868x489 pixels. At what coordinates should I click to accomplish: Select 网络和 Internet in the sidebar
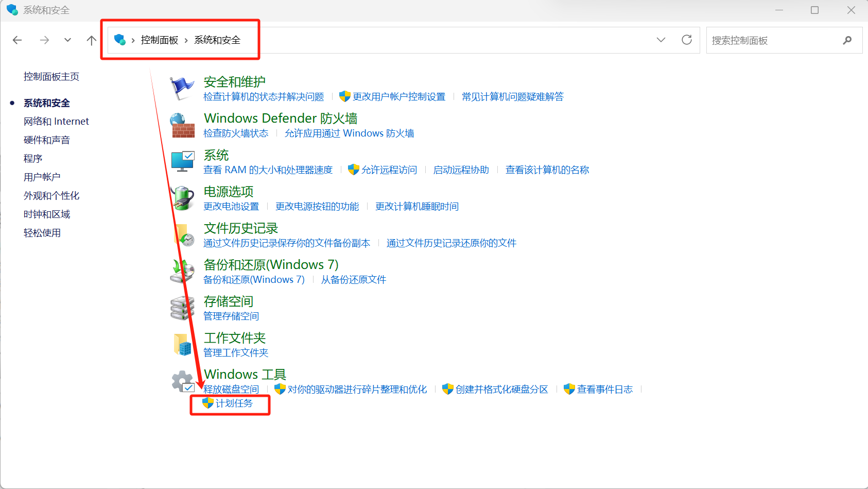pos(56,122)
